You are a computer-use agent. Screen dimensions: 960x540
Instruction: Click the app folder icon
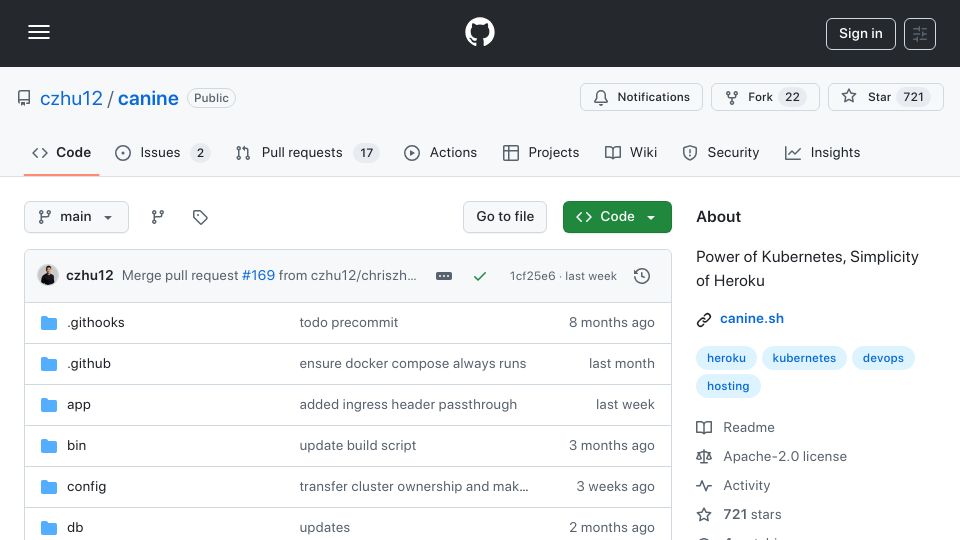49,405
